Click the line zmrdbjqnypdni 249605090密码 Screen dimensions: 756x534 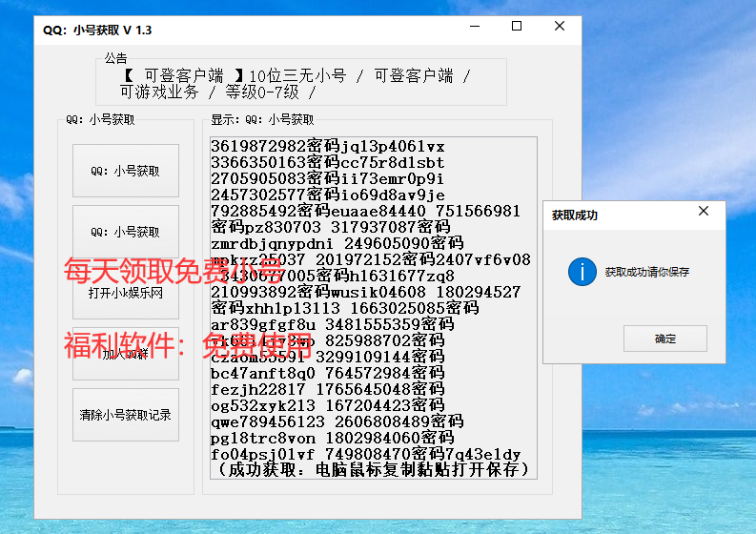point(337,243)
